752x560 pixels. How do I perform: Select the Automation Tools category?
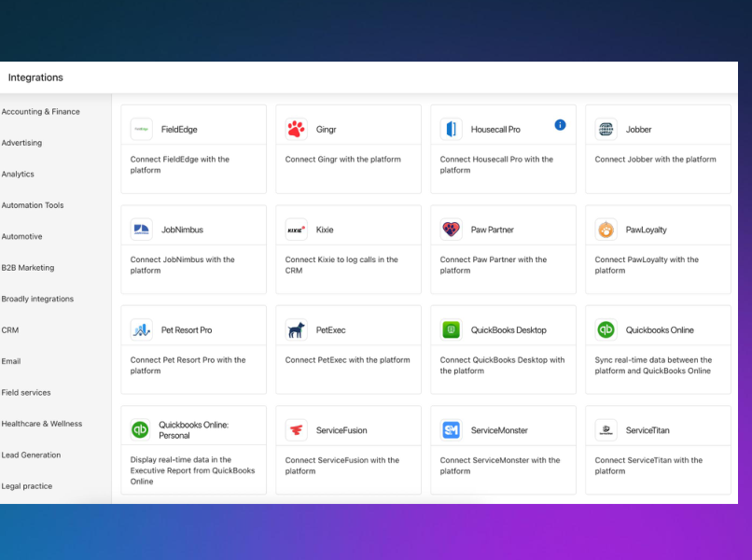point(33,205)
